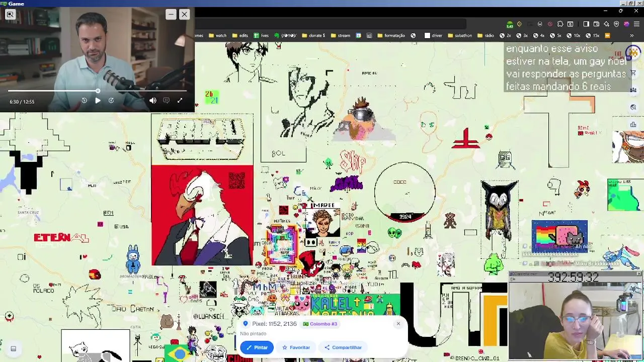Click the orange fast-forward bookmark icon

tap(607, 36)
